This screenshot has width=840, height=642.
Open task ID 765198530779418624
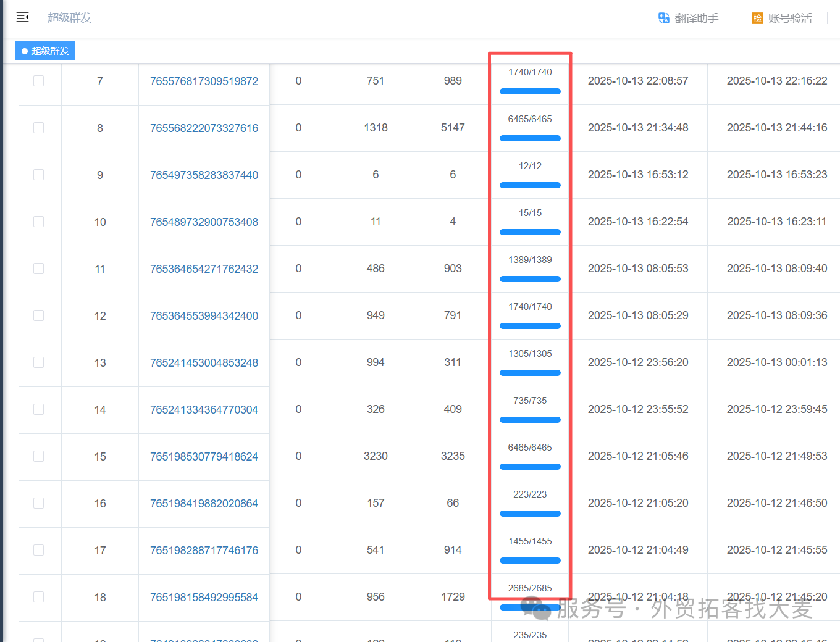click(204, 456)
